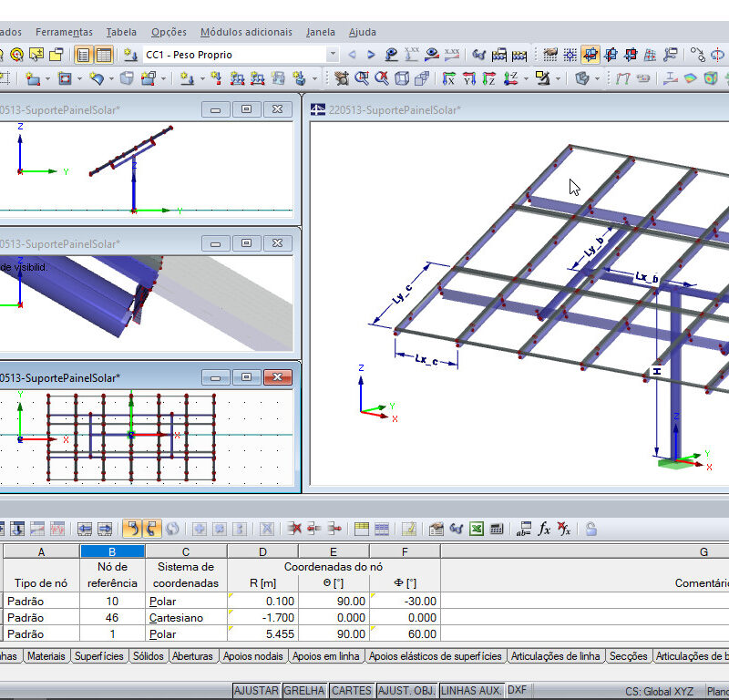This screenshot has width=729, height=700.
Task: Open the Módulos adicionais menu
Action: pos(246,32)
